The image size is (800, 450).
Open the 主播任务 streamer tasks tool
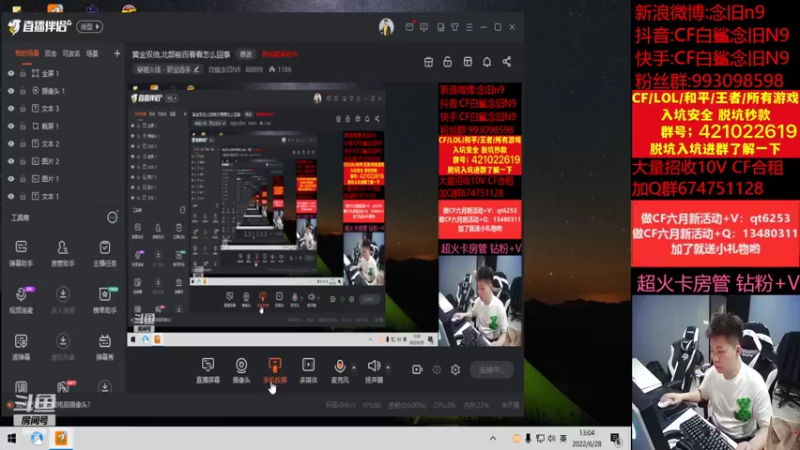(x=105, y=254)
